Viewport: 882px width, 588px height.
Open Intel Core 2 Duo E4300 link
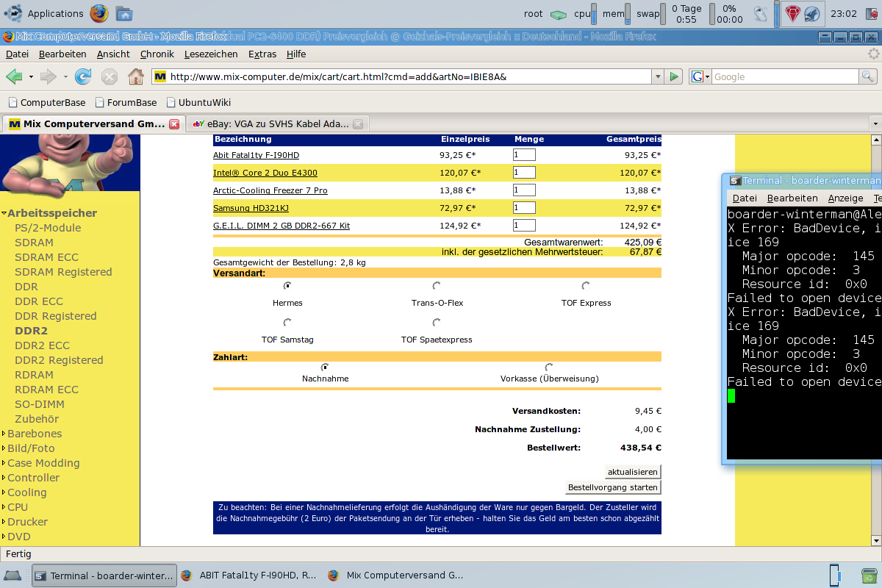(265, 173)
